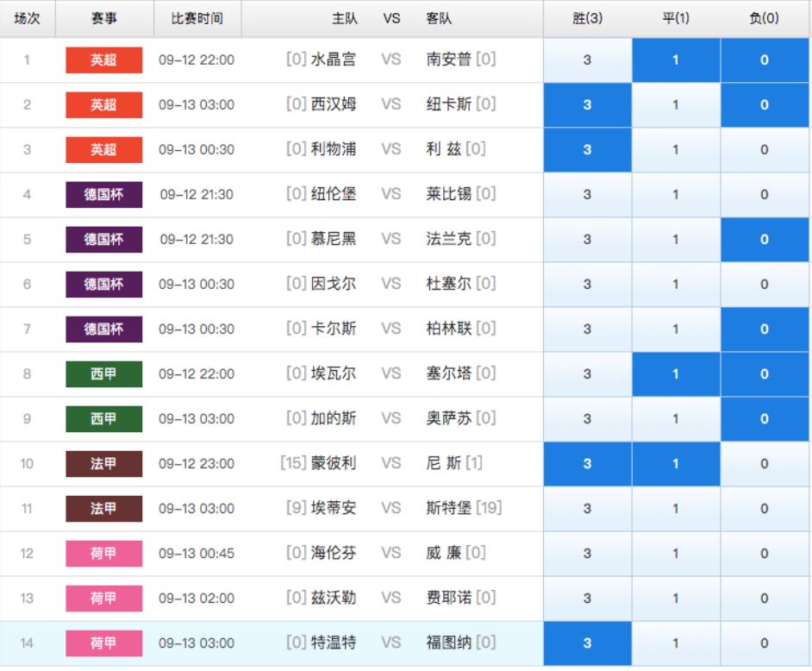
Task: Select loss (0) for match 4 纽伦堡
Action: coord(765,195)
